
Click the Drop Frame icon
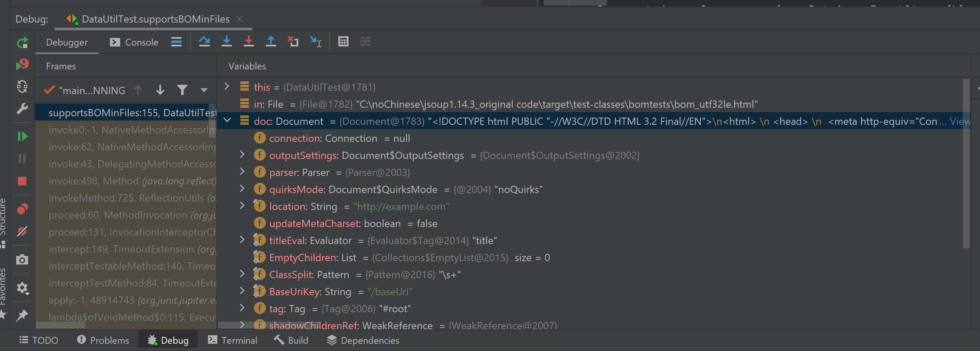[293, 41]
